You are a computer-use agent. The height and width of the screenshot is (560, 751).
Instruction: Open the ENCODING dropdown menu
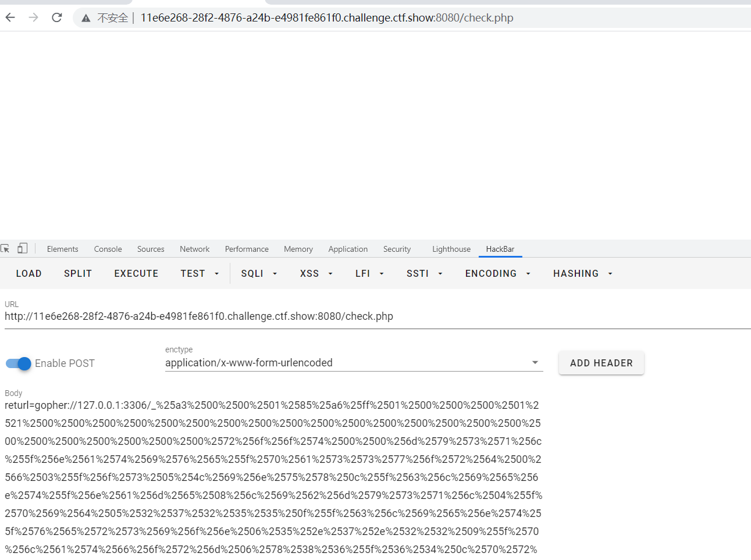click(498, 273)
